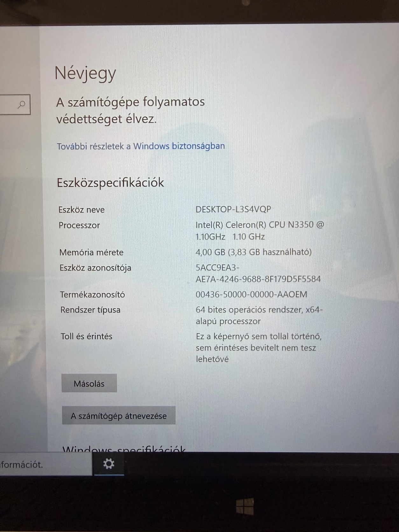The image size is (399, 532).
Task: Click the taskbar search box text
Action: click(x=22, y=465)
